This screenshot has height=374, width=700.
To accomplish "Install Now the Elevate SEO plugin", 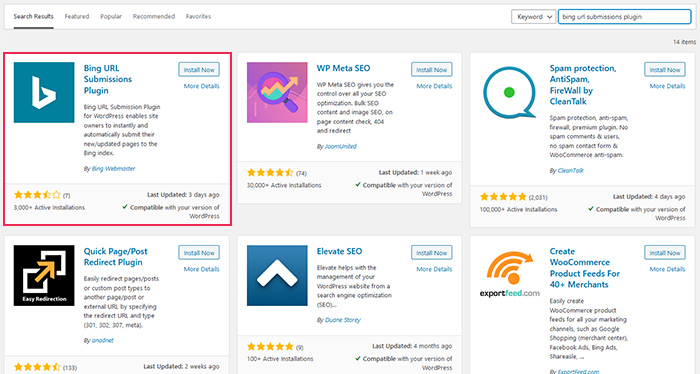I will (x=432, y=253).
